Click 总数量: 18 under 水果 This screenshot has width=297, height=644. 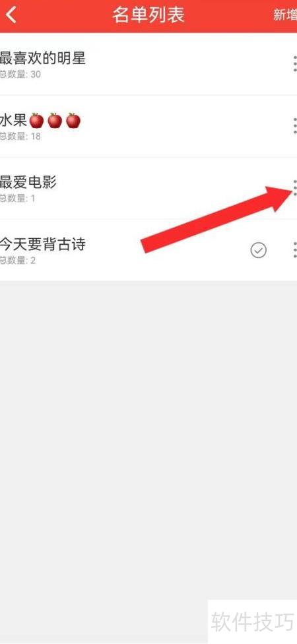coord(20,137)
